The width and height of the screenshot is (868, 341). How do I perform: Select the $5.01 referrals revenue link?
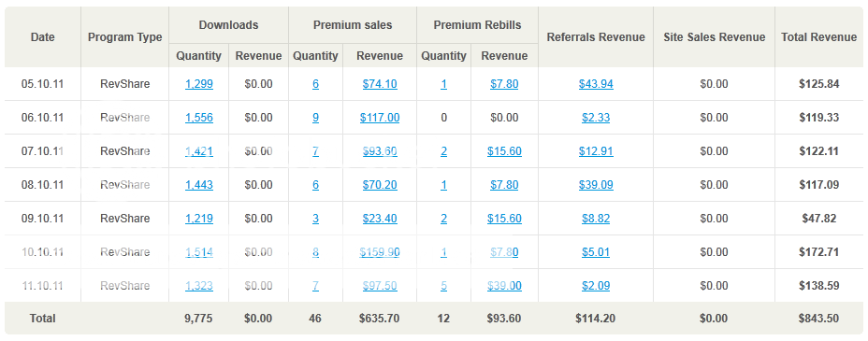pyautogui.click(x=596, y=252)
